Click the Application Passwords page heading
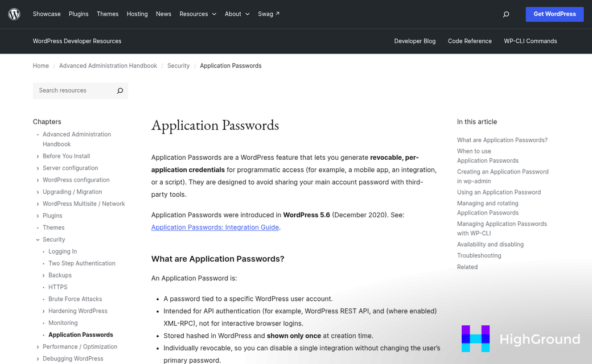The image size is (592, 364). [215, 126]
